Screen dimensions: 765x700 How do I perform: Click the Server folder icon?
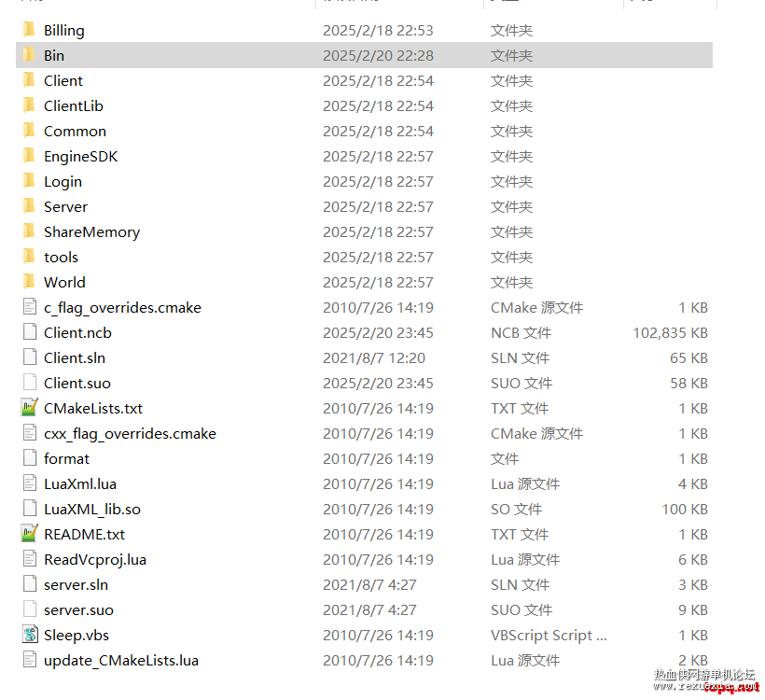pos(29,206)
